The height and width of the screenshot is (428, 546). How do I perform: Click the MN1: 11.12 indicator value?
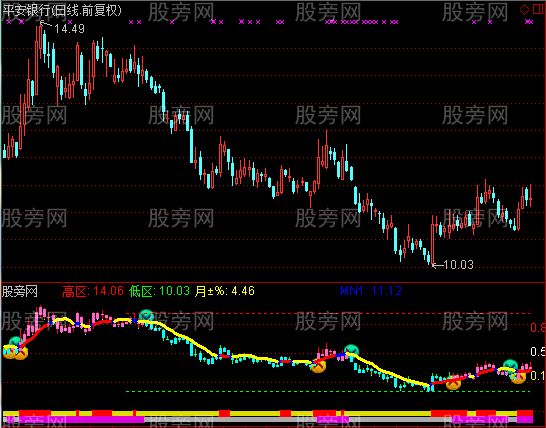point(370,291)
